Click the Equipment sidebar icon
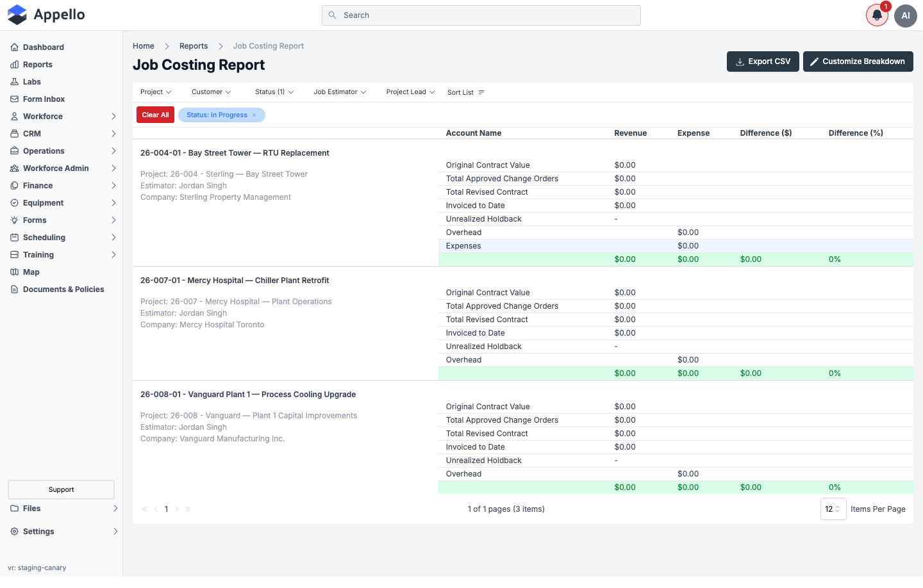Viewport: 923px width, 588px height. pos(14,203)
